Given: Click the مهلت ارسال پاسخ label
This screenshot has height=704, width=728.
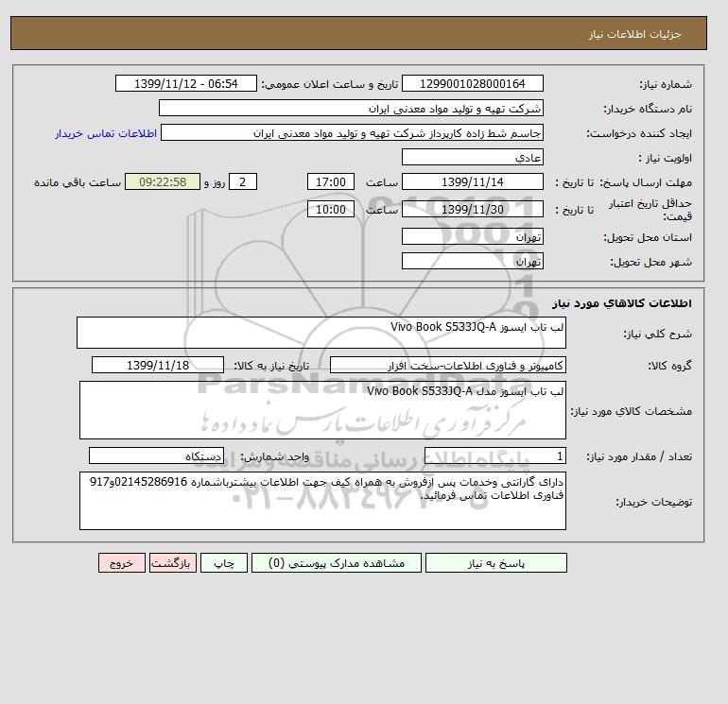Looking at the screenshot, I should [646, 182].
